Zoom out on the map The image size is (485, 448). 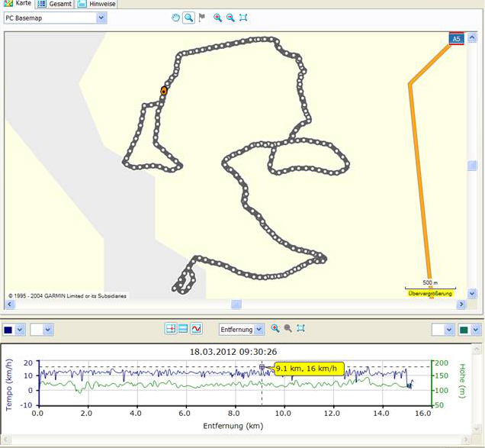click(230, 18)
